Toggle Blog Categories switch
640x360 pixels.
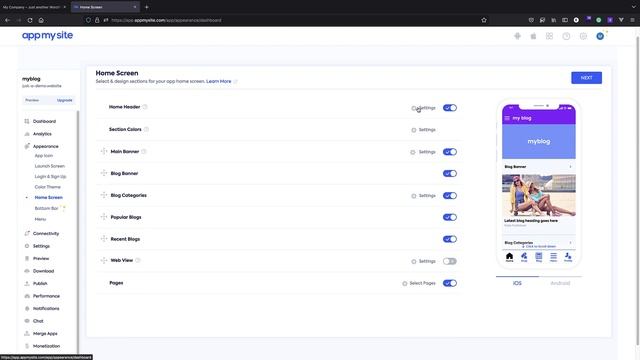(x=449, y=196)
